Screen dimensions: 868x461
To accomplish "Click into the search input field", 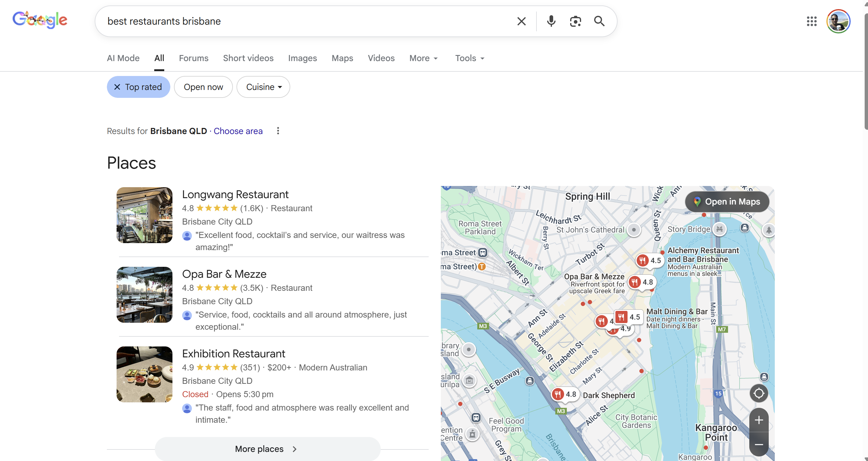I will [303, 21].
